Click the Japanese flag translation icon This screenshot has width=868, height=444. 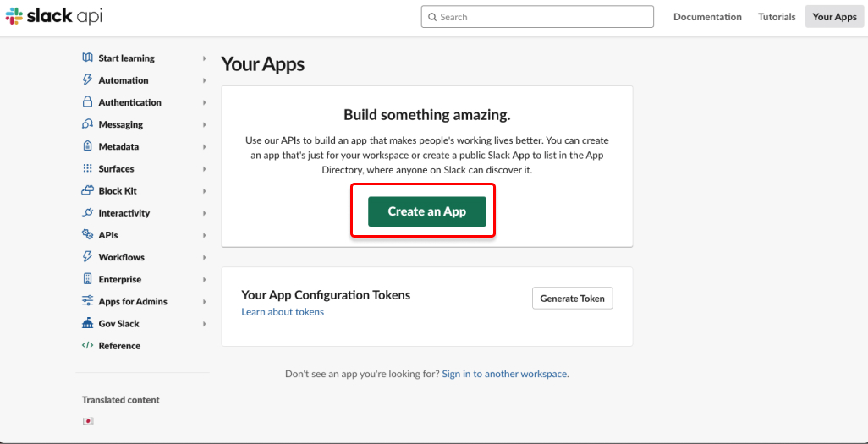coord(88,421)
